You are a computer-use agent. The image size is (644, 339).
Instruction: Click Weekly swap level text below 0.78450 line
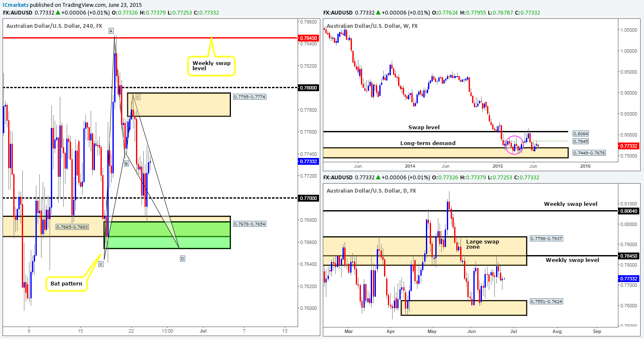point(573,260)
